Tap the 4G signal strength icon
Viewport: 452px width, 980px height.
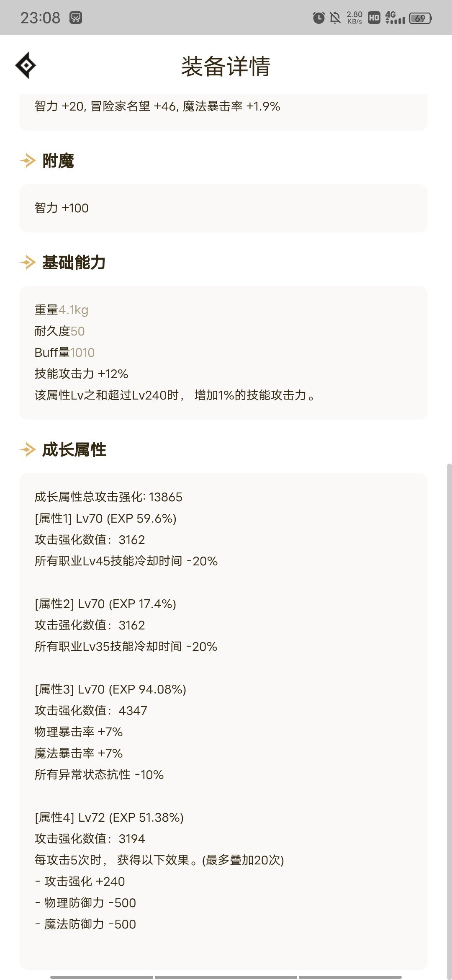pos(395,18)
